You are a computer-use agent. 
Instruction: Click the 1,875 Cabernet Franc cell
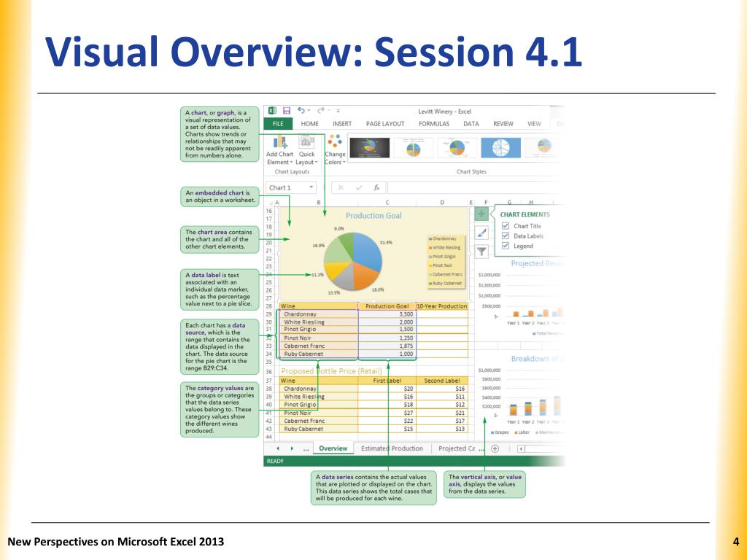[x=387, y=346]
